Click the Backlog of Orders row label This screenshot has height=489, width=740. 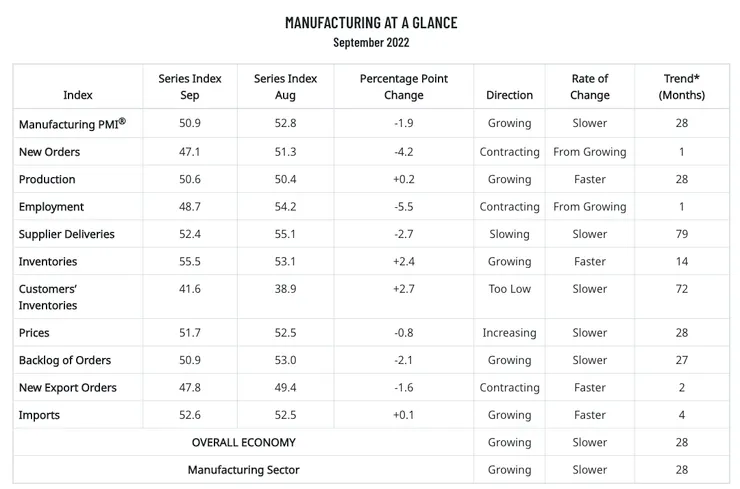65,360
